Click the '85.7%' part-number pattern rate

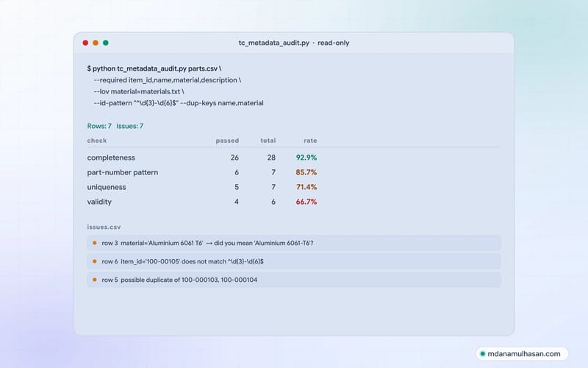tap(306, 172)
